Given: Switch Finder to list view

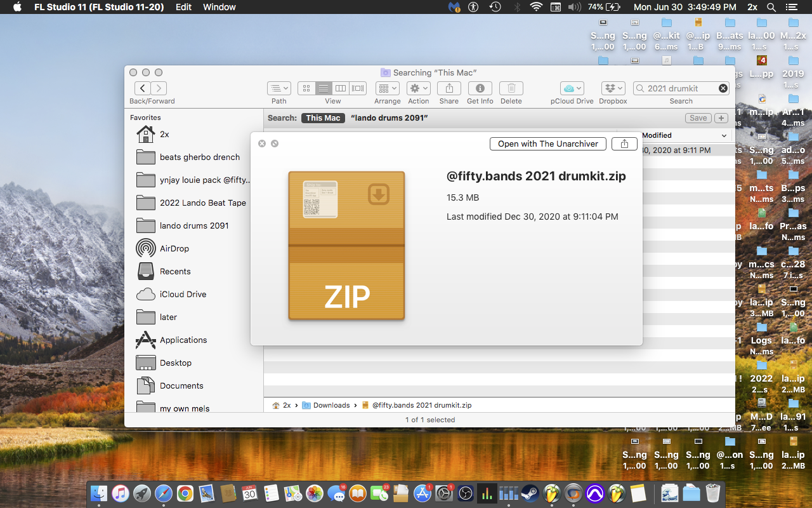Looking at the screenshot, I should coord(324,88).
